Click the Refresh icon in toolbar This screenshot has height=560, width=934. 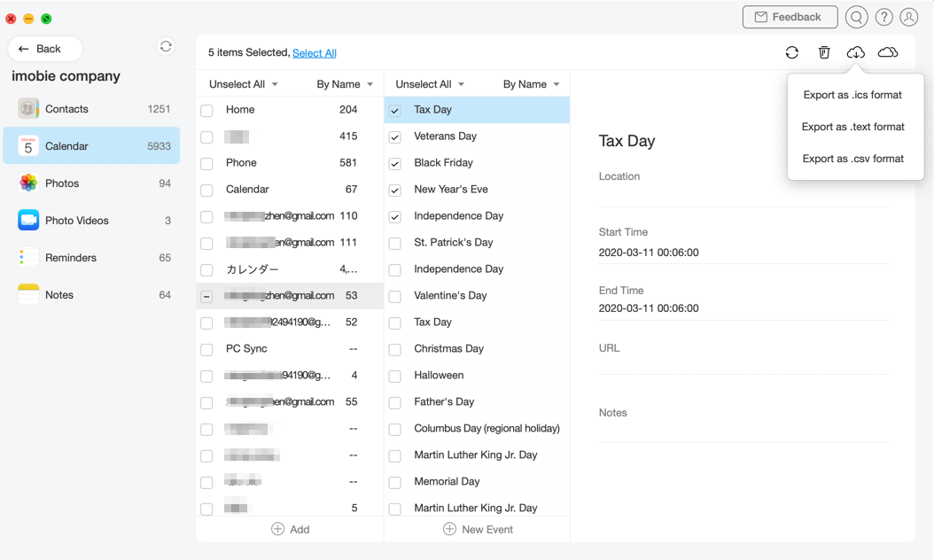pyautogui.click(x=791, y=52)
